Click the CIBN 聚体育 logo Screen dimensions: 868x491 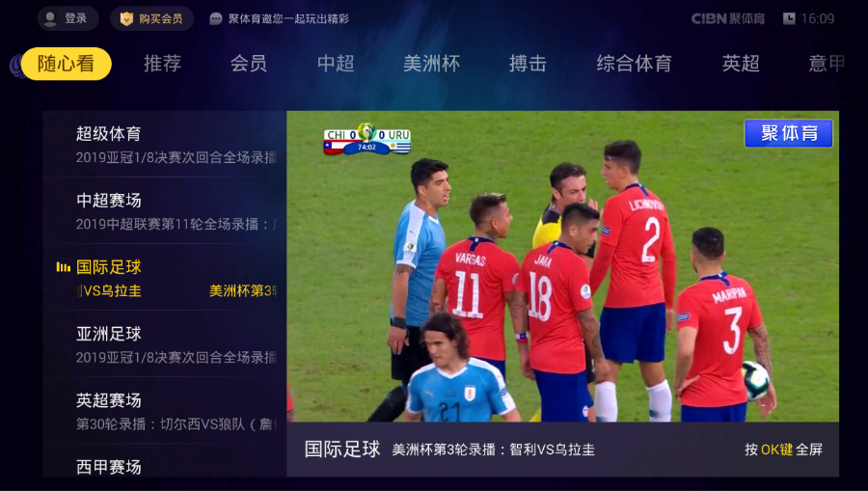[727, 19]
